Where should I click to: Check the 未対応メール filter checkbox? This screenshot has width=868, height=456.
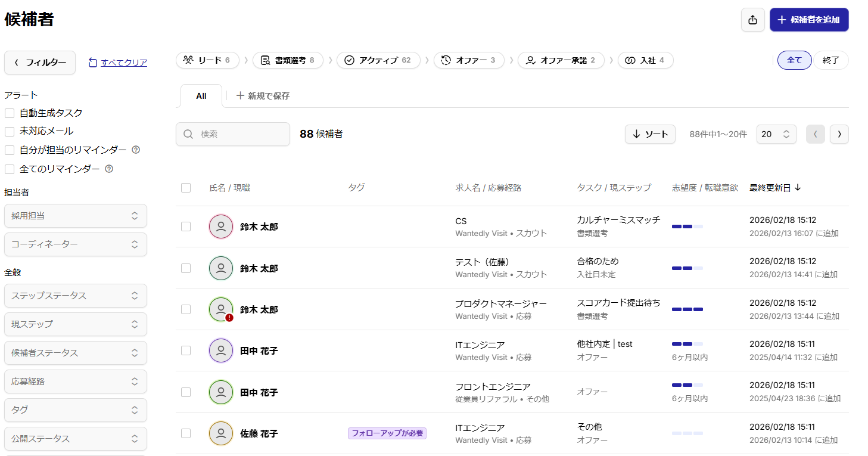[10, 131]
